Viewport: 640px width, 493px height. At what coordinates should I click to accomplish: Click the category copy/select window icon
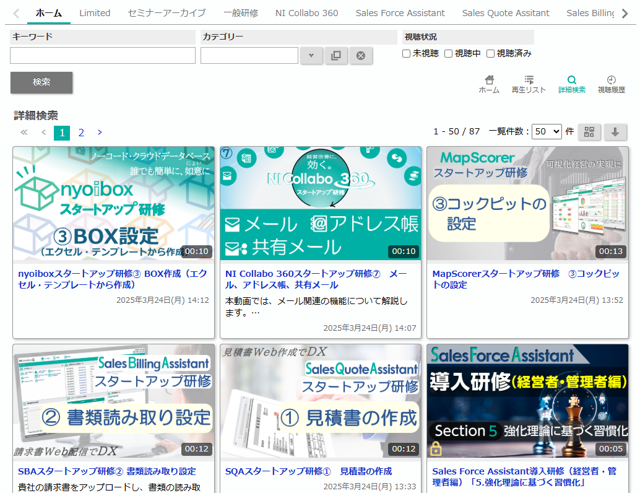pyautogui.click(x=336, y=56)
